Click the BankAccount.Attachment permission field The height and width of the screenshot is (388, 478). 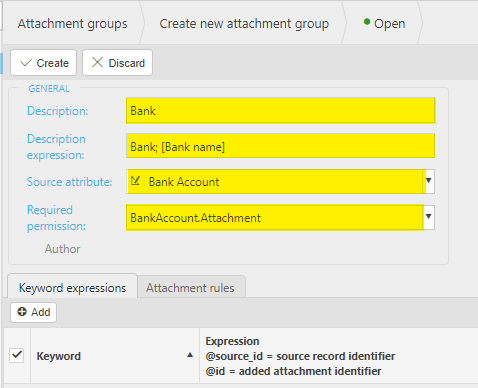275,217
